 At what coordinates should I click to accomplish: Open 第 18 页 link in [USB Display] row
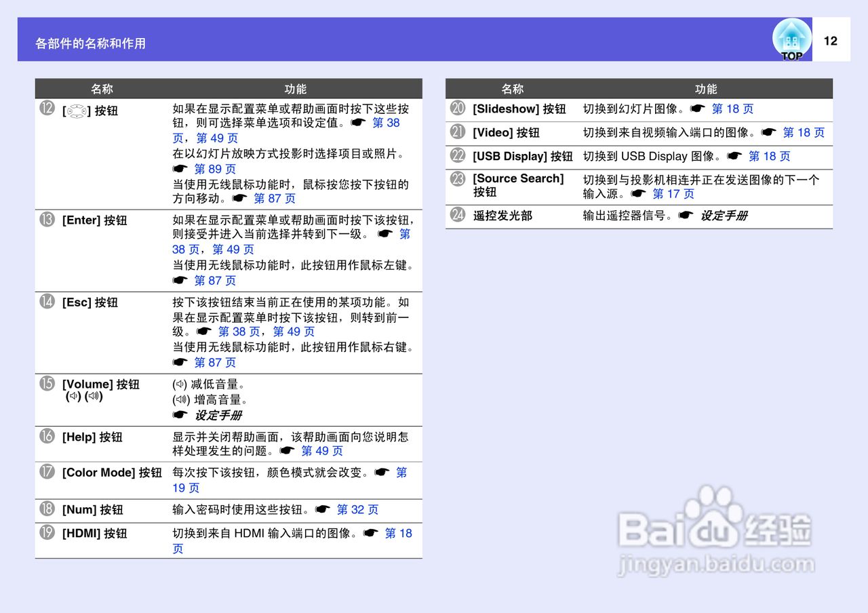tap(769, 156)
